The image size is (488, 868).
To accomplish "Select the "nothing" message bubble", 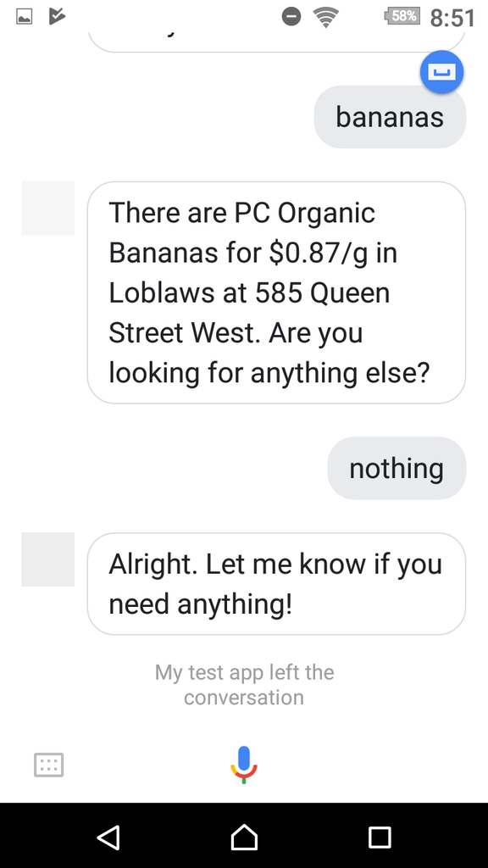I will point(396,468).
